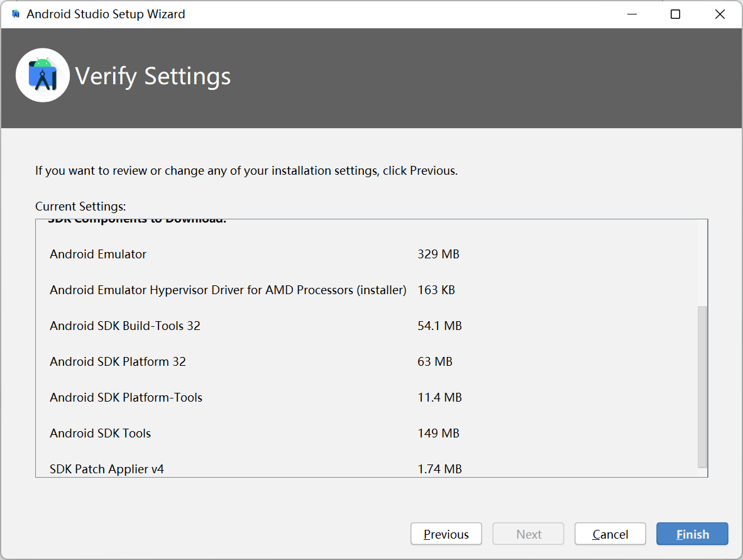Close the Setup Wizard window
Screen dimensions: 743x560
tap(720, 14)
